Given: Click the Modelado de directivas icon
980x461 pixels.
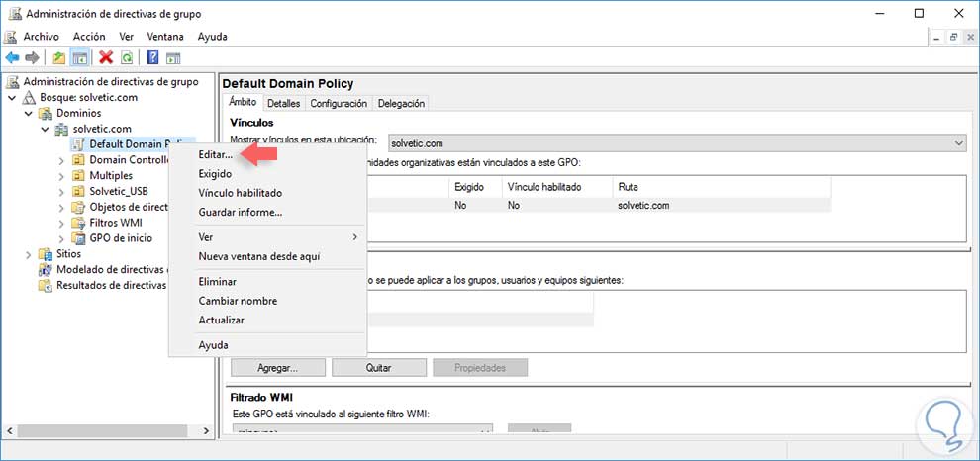Looking at the screenshot, I should coord(45,270).
